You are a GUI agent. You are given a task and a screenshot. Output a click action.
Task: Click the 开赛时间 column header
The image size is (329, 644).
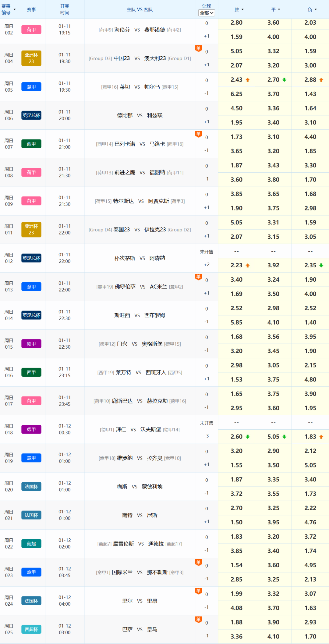pyautogui.click(x=65, y=9)
